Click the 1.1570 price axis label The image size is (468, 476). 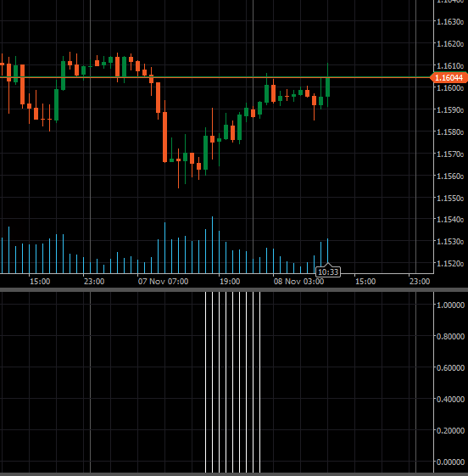(450, 154)
